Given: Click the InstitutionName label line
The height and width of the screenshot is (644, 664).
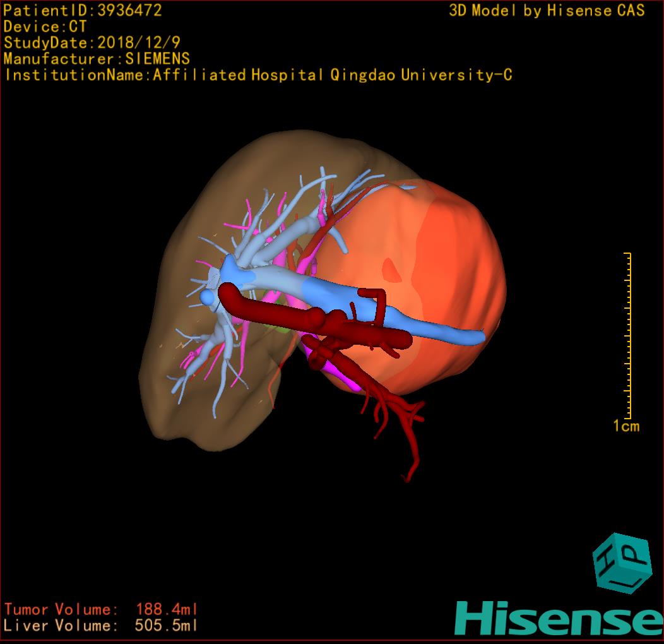Looking at the screenshot, I should click(258, 75).
